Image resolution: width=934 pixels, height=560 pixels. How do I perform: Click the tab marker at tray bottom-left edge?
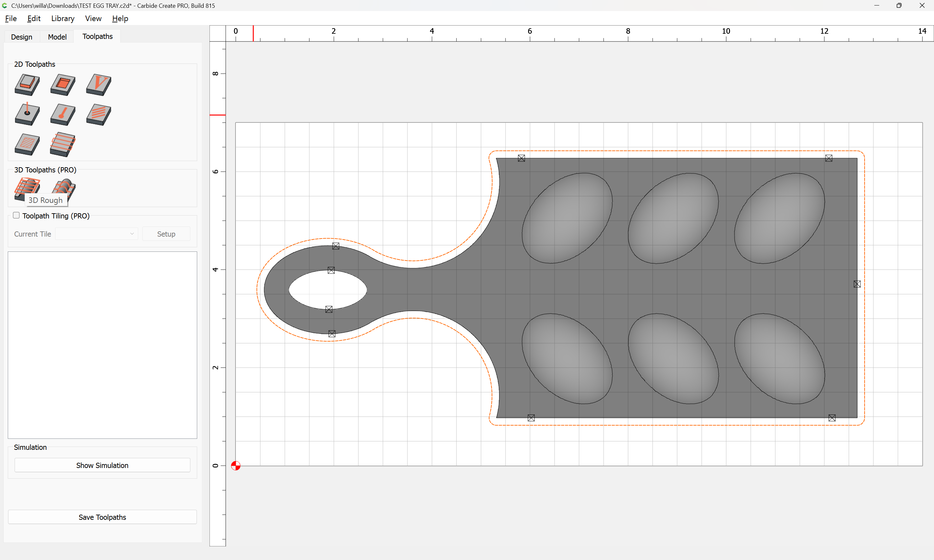coord(531,418)
